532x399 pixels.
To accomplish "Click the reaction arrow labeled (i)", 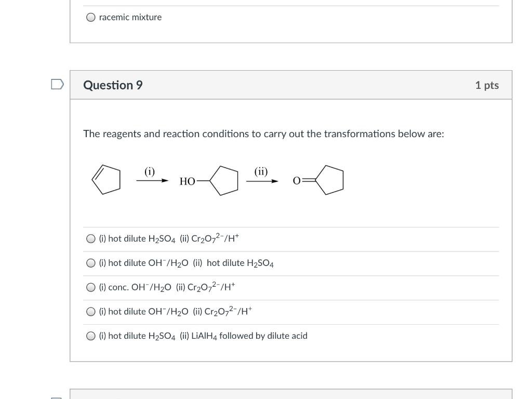I will click(152, 180).
